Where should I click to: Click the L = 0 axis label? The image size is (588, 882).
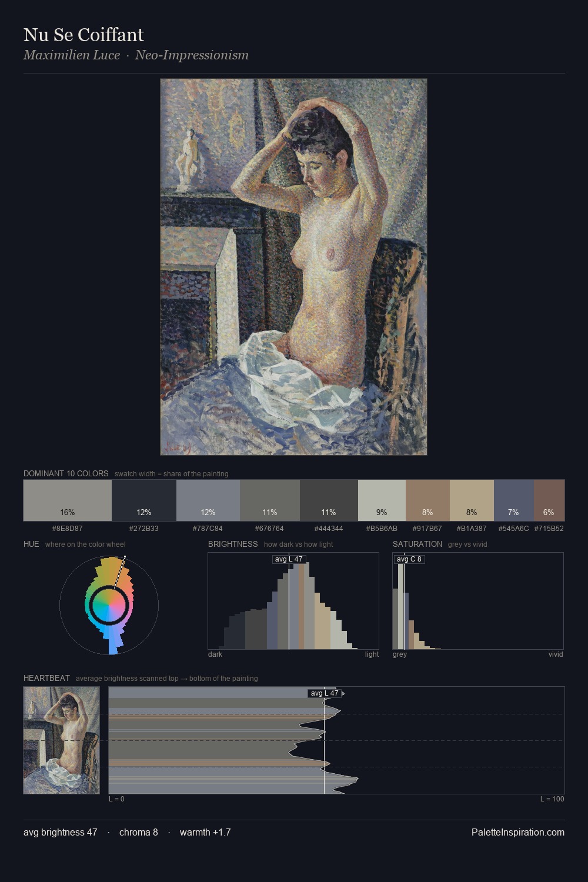coord(116,799)
